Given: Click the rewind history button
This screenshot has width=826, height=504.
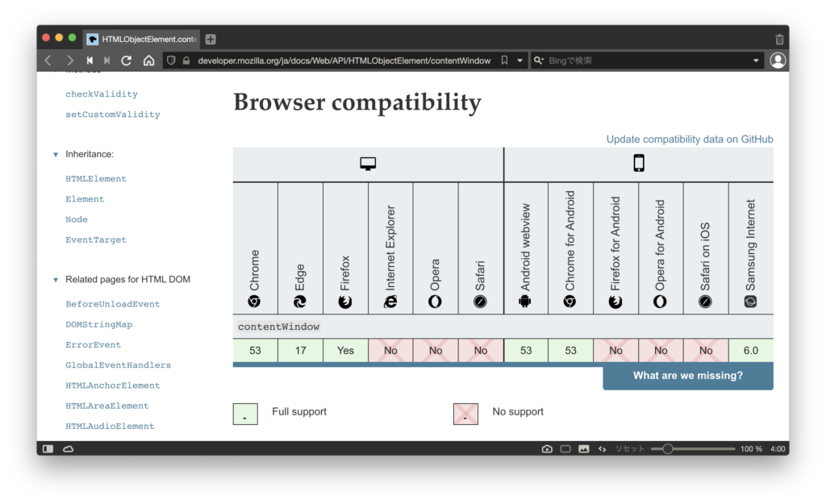Looking at the screenshot, I should [90, 60].
